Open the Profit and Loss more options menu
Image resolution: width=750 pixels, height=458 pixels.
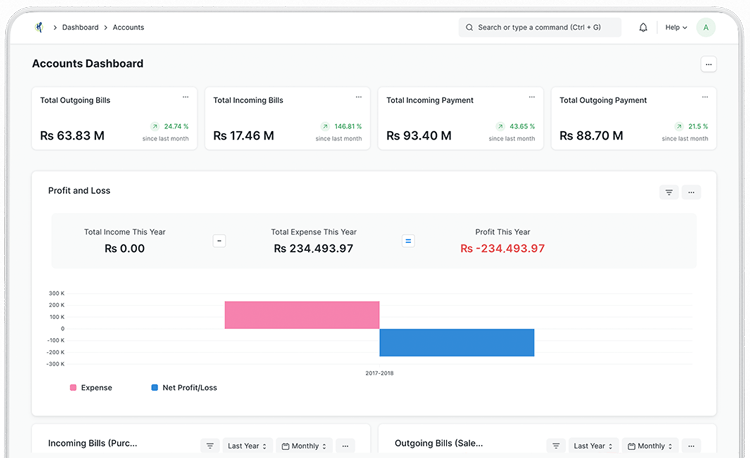(690, 192)
